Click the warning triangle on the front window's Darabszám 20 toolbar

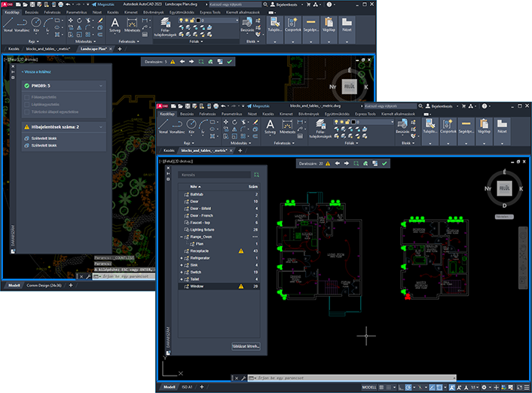(x=328, y=163)
